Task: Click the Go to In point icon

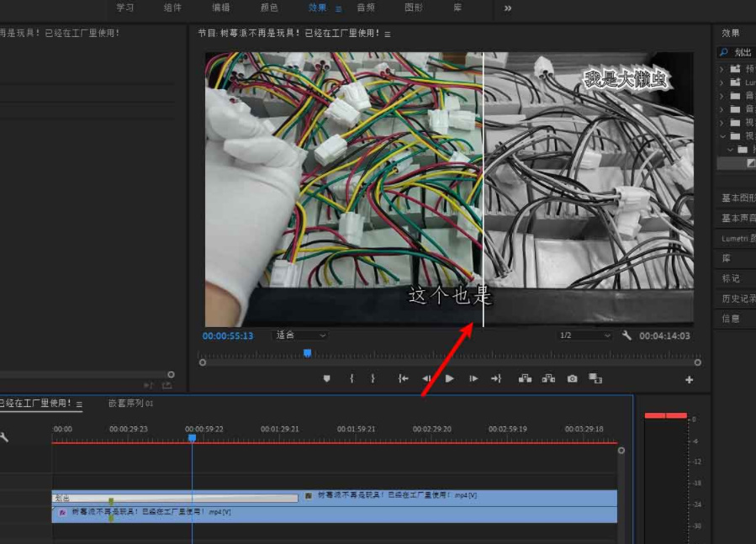Action: [x=404, y=379]
